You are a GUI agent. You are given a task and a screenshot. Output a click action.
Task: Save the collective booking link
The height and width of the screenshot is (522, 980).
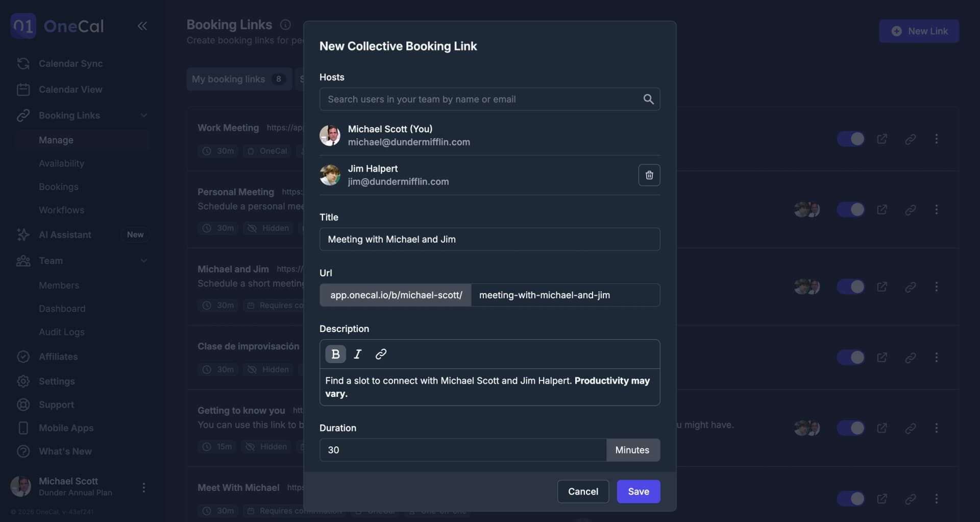639,491
